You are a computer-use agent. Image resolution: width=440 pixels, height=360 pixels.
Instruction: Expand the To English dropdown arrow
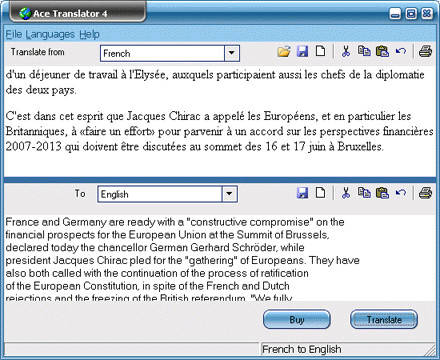[x=229, y=194]
